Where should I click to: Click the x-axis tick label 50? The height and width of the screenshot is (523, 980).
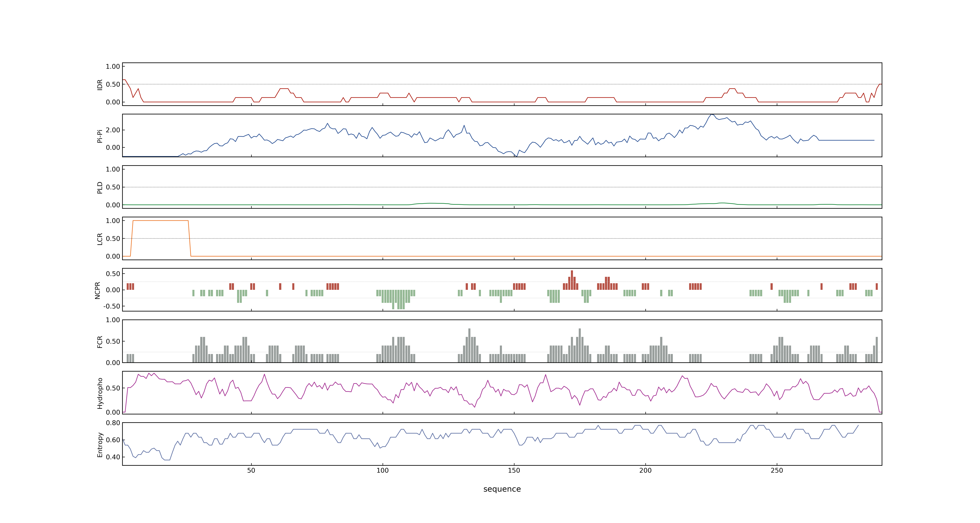coord(251,470)
